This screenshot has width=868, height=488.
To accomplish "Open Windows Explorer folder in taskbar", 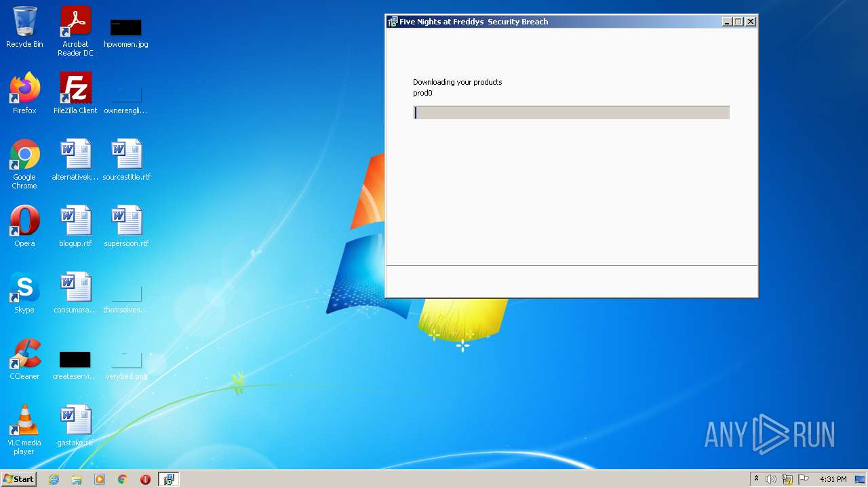I will [77, 479].
